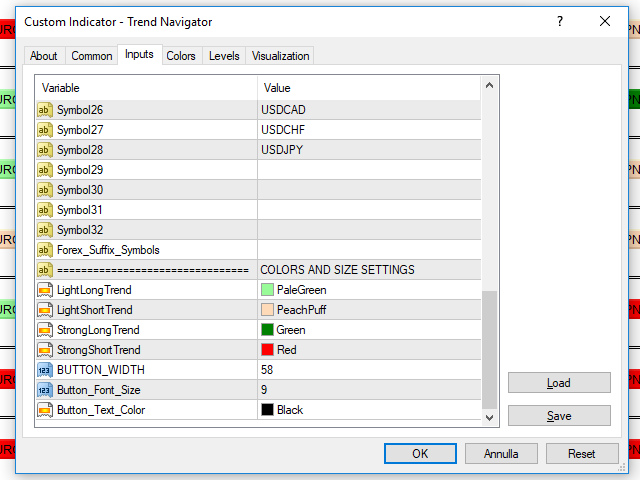640x480 pixels.
Task: Close the Custom Indicator dialog
Action: click(605, 21)
